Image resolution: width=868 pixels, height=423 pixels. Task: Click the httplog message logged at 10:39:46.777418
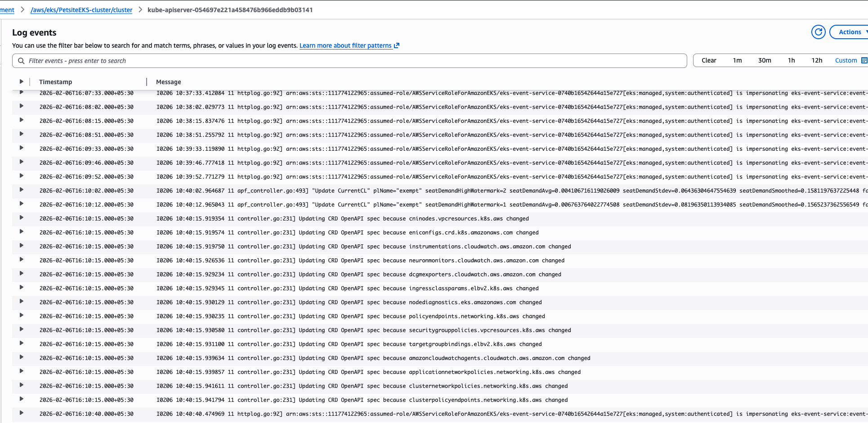pos(512,163)
